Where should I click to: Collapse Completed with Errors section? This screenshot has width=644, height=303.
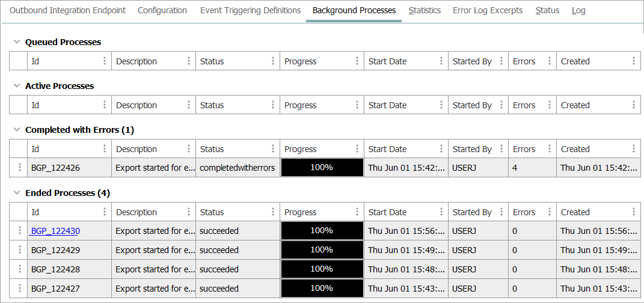(x=17, y=130)
